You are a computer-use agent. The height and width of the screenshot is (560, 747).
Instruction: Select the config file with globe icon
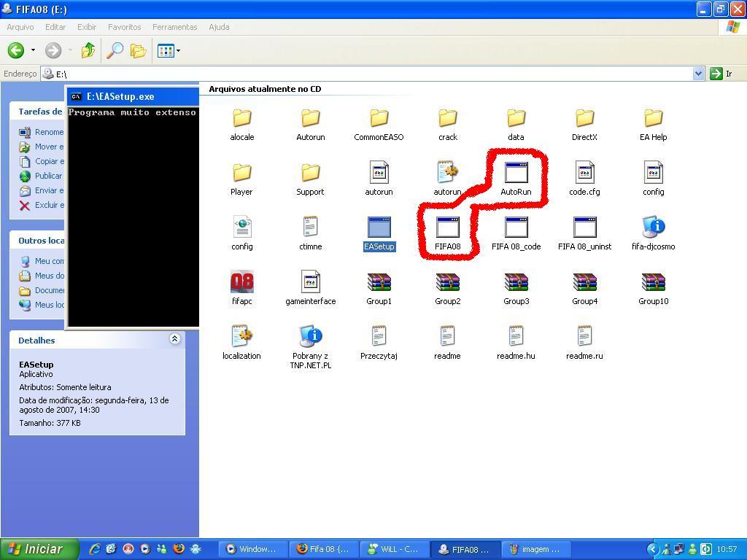click(x=242, y=234)
